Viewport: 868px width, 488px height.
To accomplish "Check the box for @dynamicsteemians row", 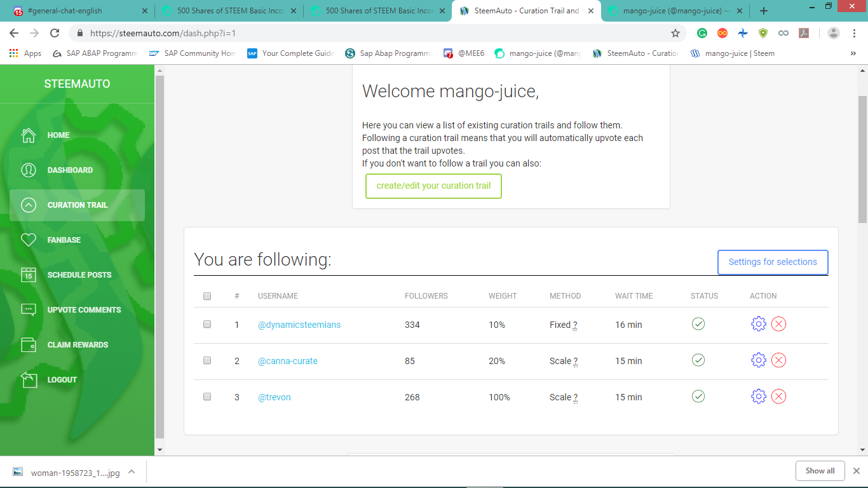I will 207,324.
